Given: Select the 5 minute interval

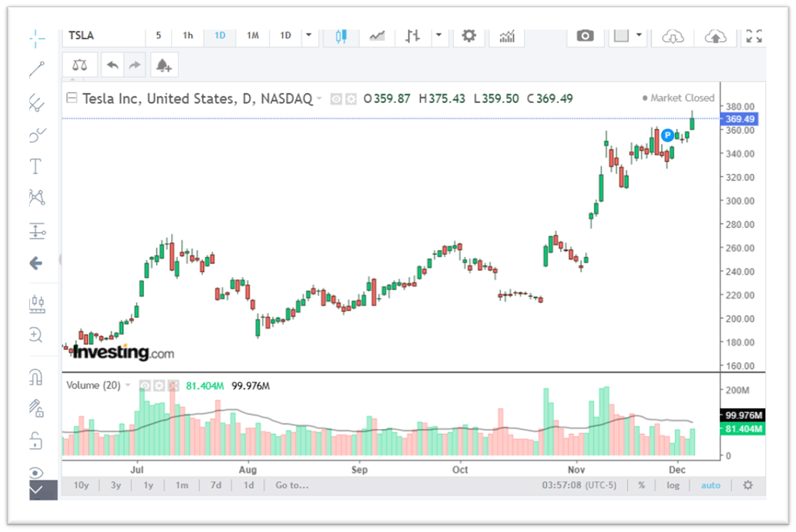Looking at the screenshot, I should (158, 36).
